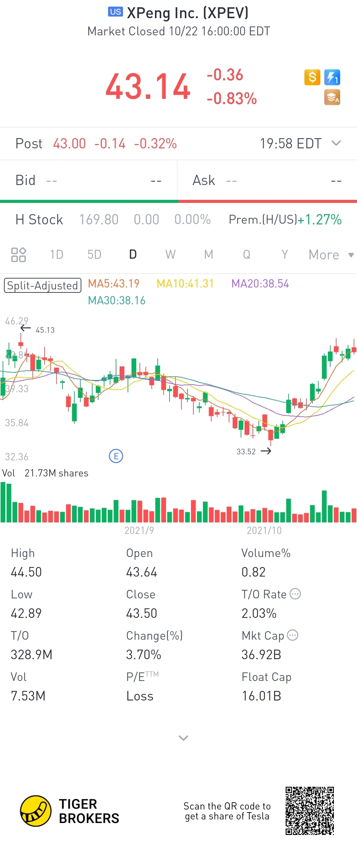
Task: Tap the Post price 43.00
Action: pos(69,143)
